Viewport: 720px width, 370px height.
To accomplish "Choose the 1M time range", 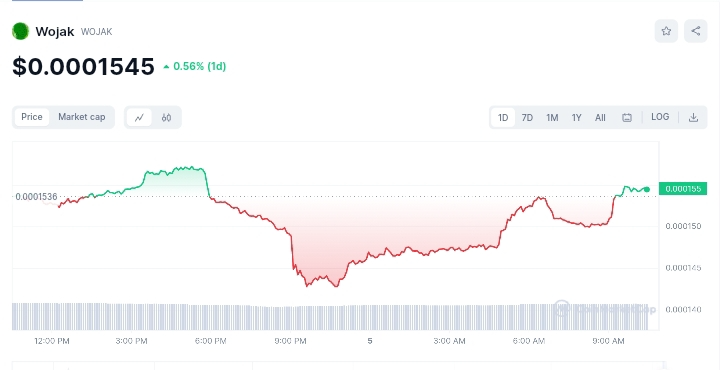I will 552,118.
